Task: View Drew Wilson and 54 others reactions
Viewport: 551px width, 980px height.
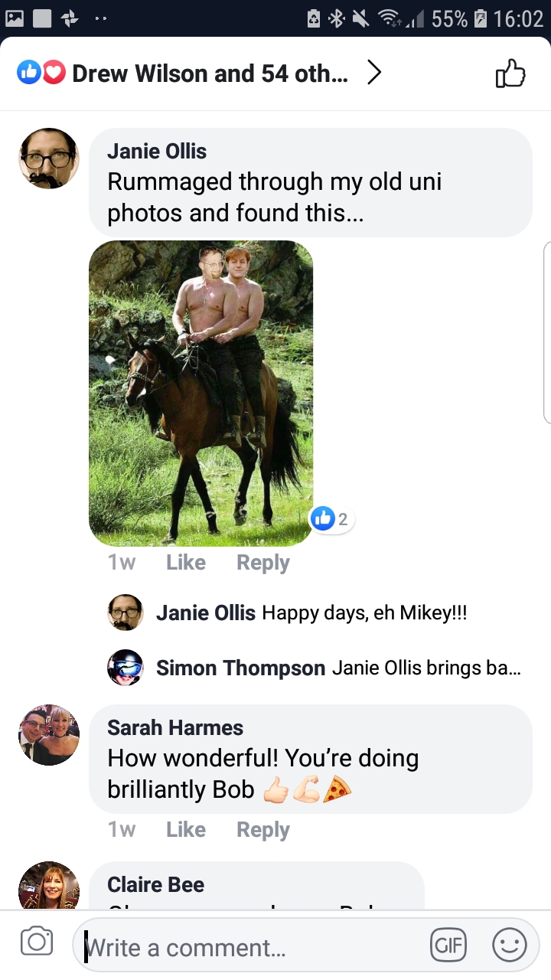Action: click(x=209, y=73)
